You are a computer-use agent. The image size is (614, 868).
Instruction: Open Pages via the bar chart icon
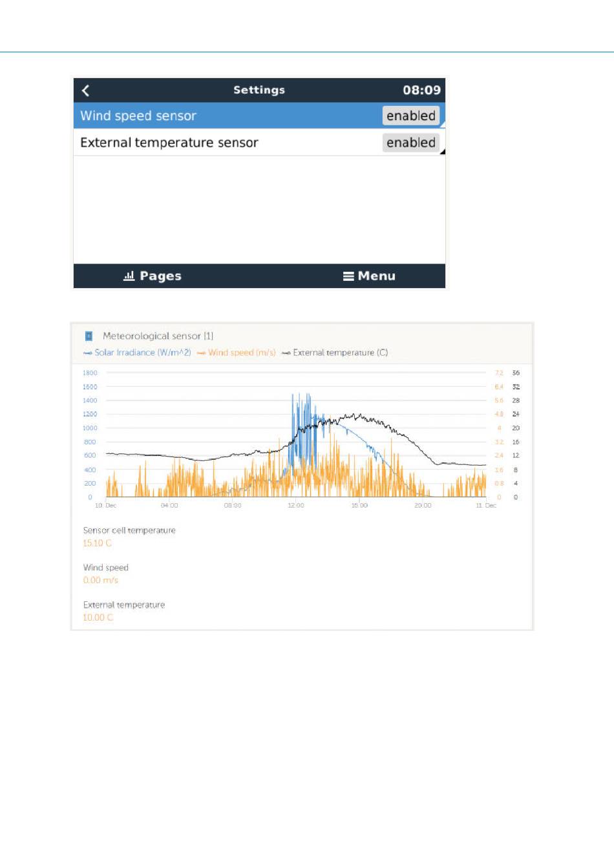[129, 276]
